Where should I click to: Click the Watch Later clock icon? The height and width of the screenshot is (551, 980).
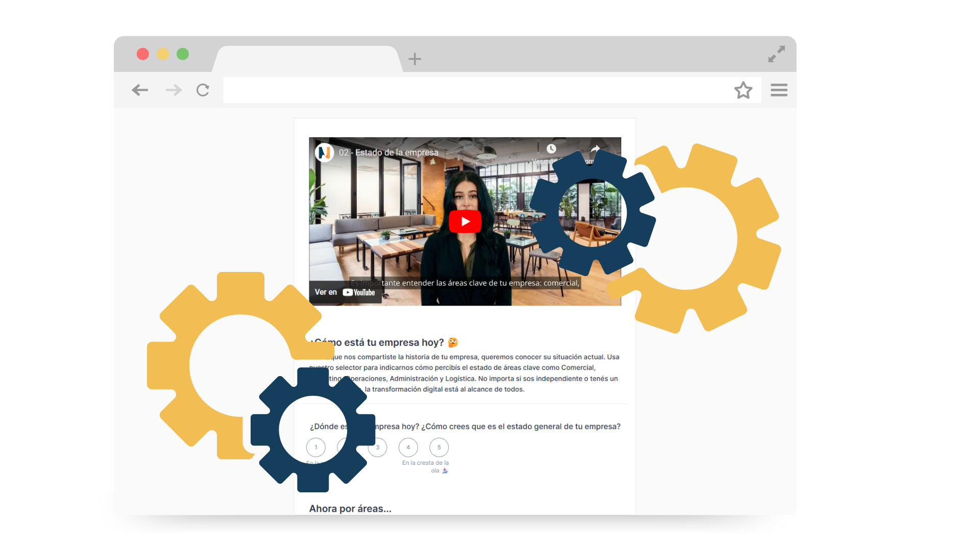[551, 148]
